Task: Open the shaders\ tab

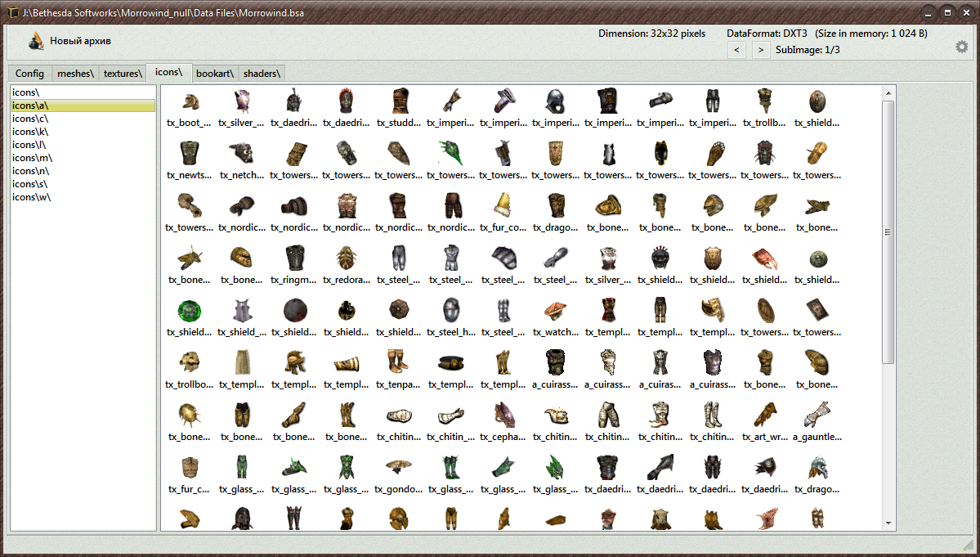Action: tap(262, 73)
